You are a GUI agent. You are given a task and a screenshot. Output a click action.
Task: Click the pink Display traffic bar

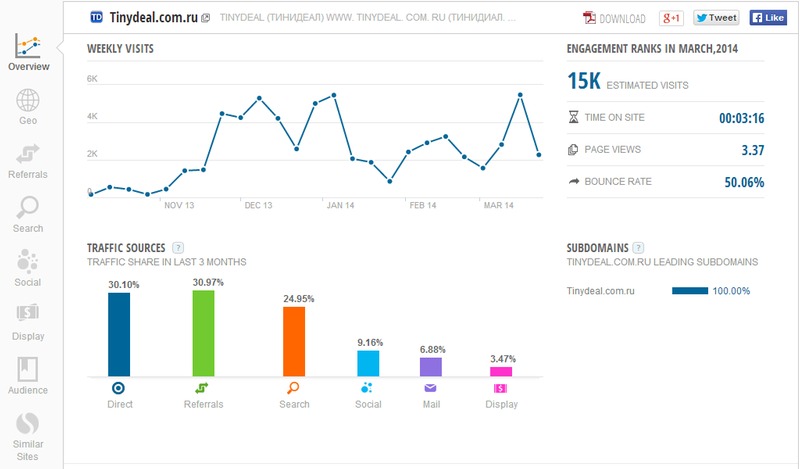(x=501, y=372)
